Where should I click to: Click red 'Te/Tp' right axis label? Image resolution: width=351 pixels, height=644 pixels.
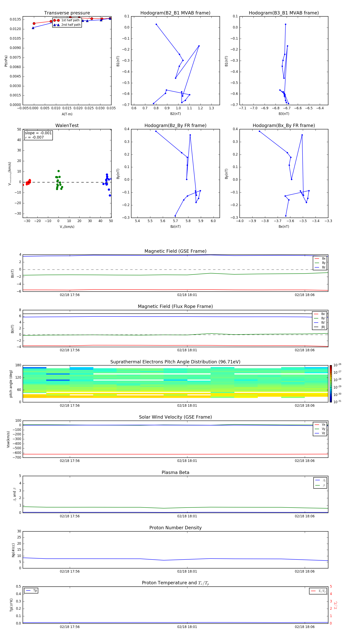click(336, 605)
